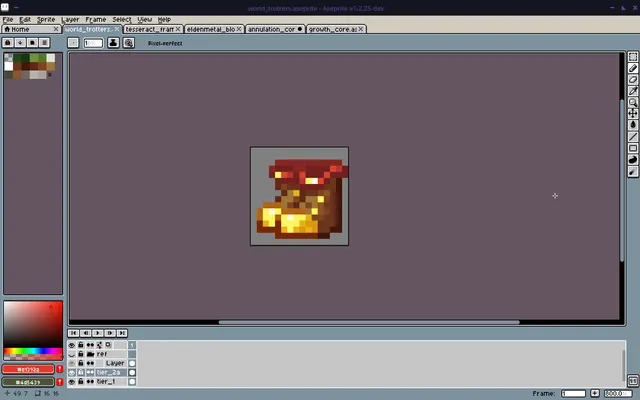Click the background color #4d5439 button
640x400 pixels.
click(x=28, y=382)
